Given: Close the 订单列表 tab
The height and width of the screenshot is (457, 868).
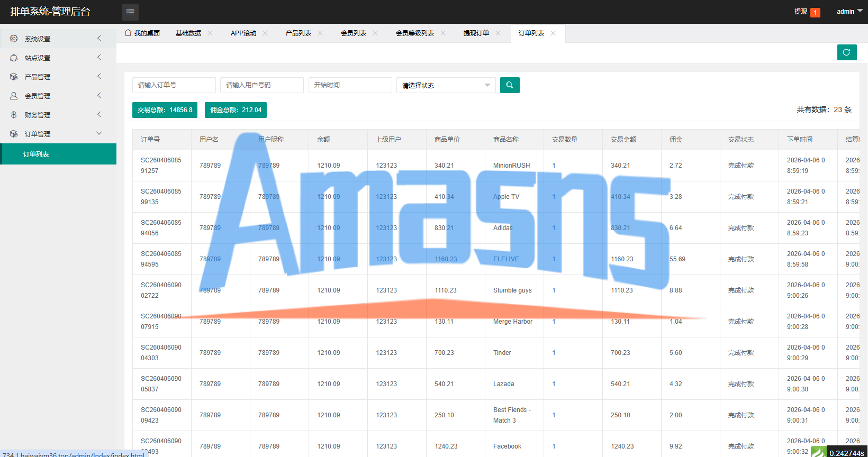Looking at the screenshot, I should pos(553,33).
